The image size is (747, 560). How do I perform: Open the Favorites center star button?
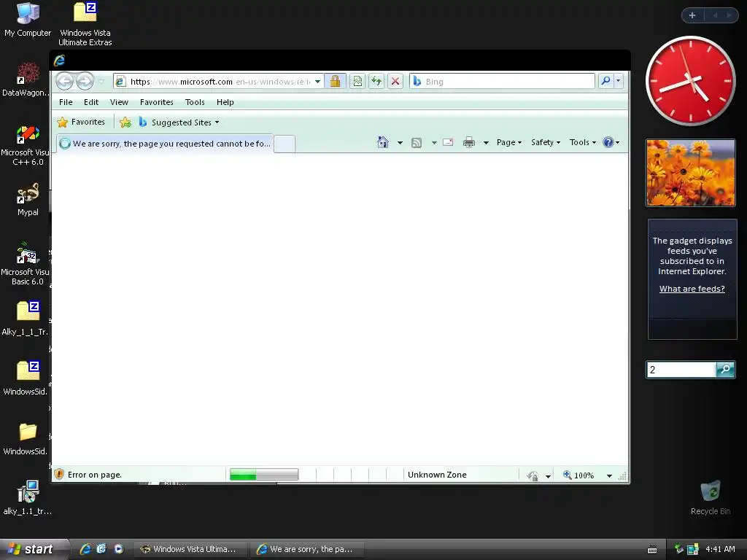[x=81, y=122]
